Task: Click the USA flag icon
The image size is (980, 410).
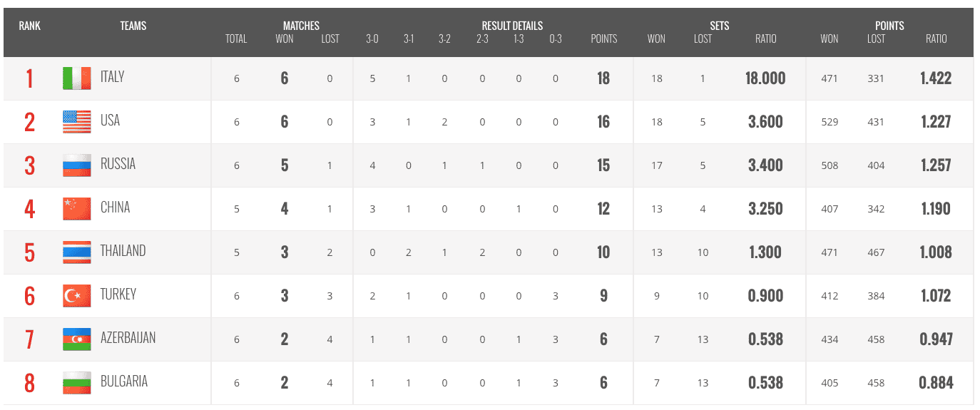Action: [x=77, y=122]
